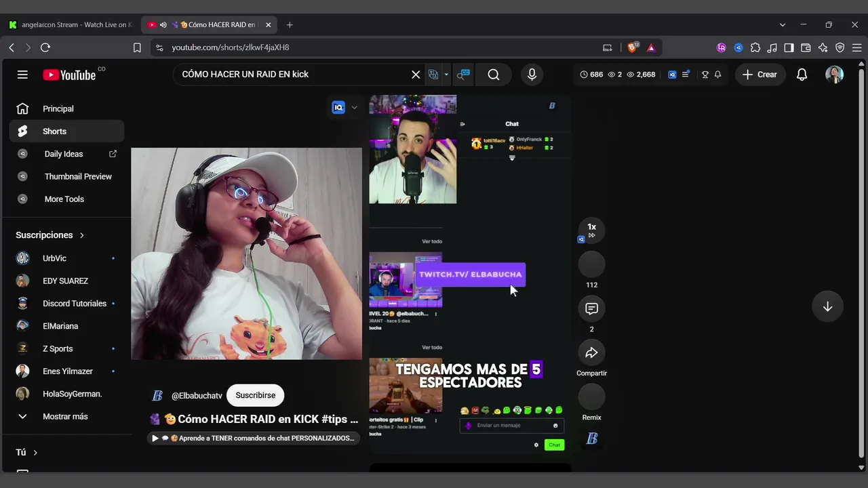
Task: Open the HolaSoyGerman. subscription channel
Action: (66, 394)
